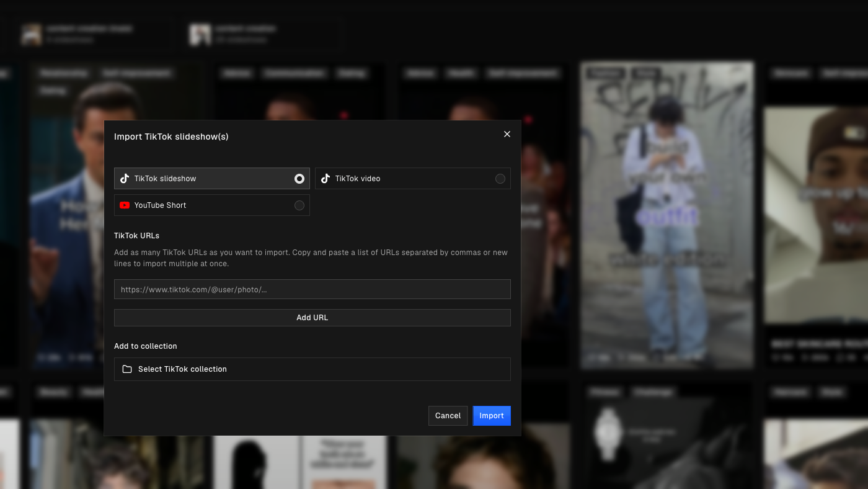Select the TikTok video radio button
Viewport: 868px width, 489px height.
pyautogui.click(x=500, y=179)
